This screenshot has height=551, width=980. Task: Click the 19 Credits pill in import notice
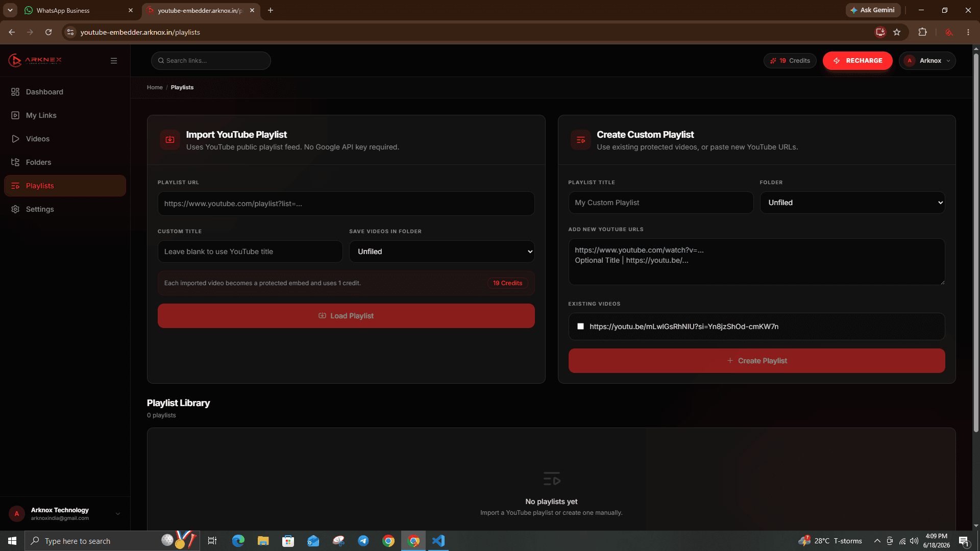click(507, 283)
